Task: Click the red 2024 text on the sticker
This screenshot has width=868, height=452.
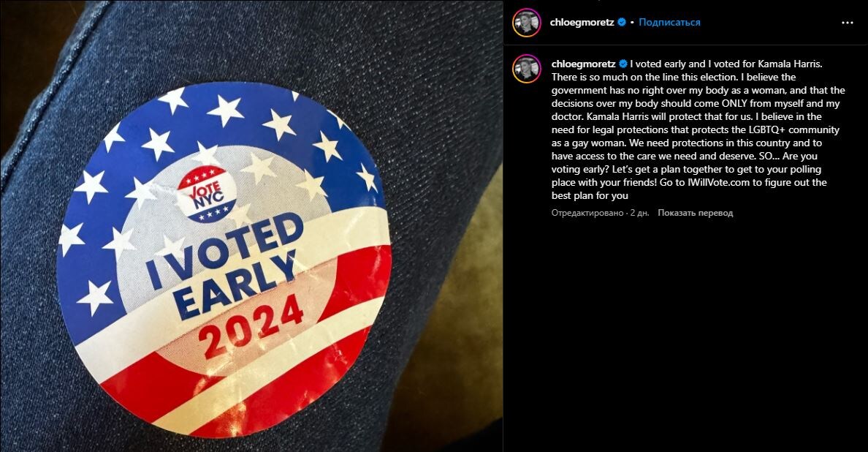Action: 251,327
